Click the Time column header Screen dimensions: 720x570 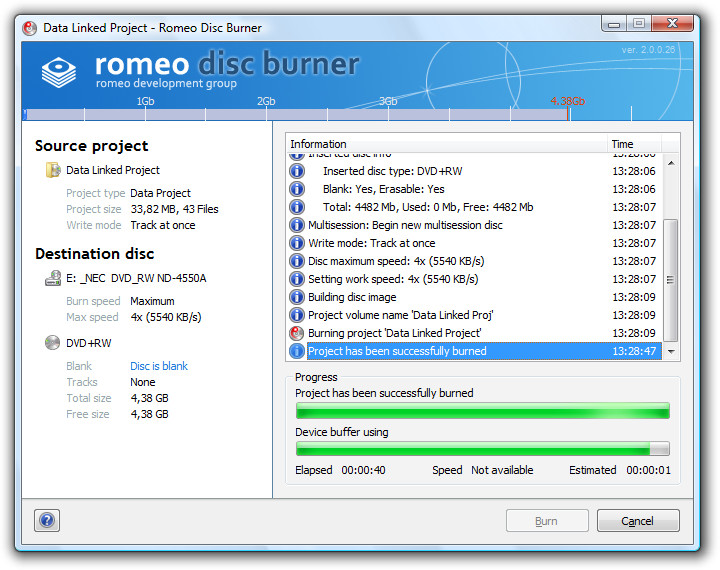[634, 144]
